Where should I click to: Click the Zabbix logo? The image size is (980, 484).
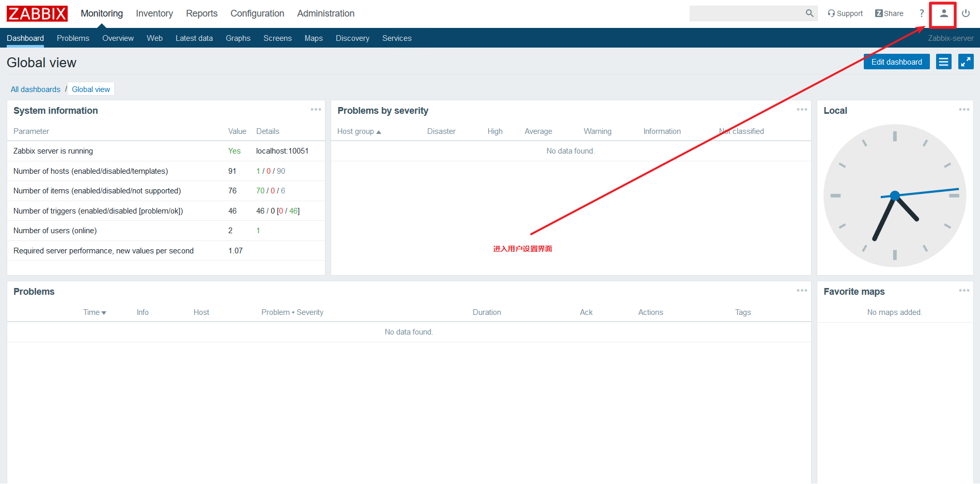pos(37,13)
